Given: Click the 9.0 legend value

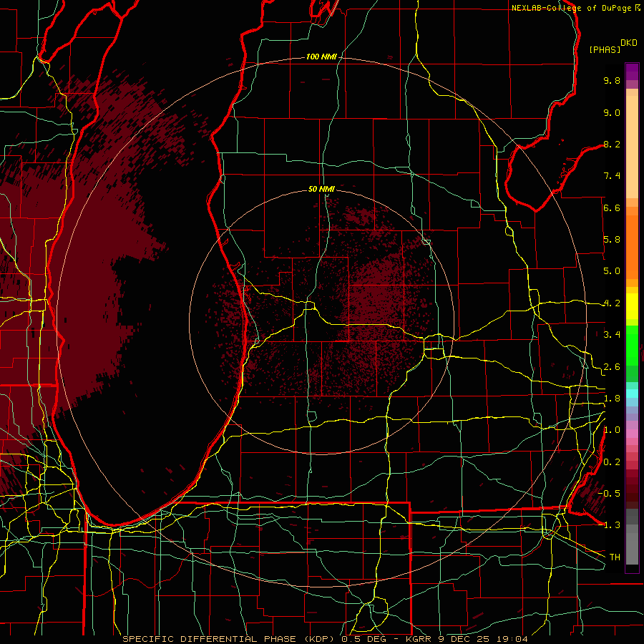Looking at the screenshot, I should [612, 112].
